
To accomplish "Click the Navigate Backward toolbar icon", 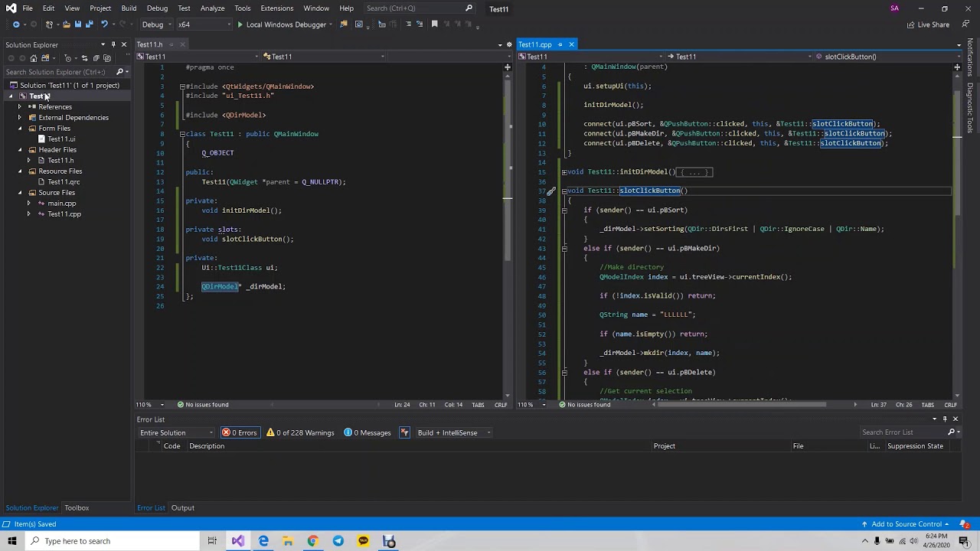I will coord(15,24).
